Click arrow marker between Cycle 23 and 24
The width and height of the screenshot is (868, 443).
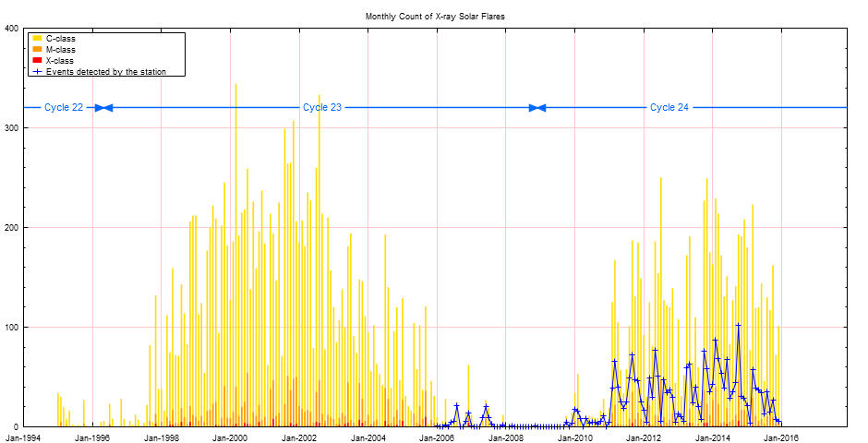click(x=537, y=108)
